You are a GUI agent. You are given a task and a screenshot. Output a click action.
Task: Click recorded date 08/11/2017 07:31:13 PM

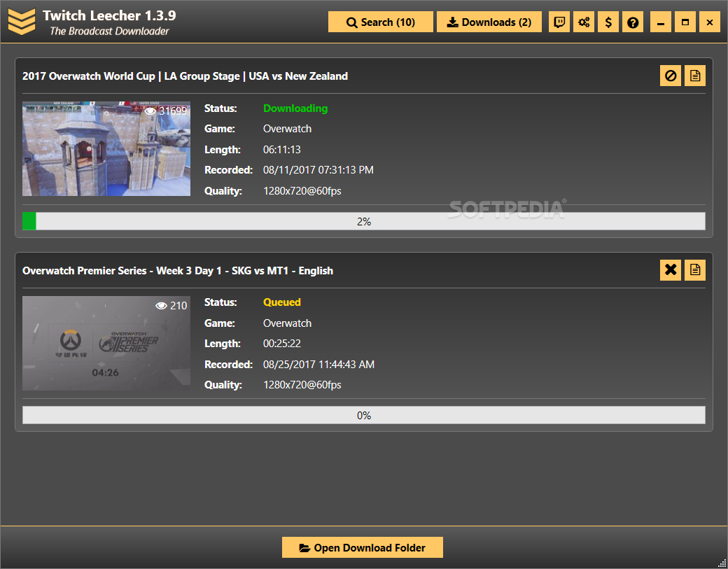(318, 170)
